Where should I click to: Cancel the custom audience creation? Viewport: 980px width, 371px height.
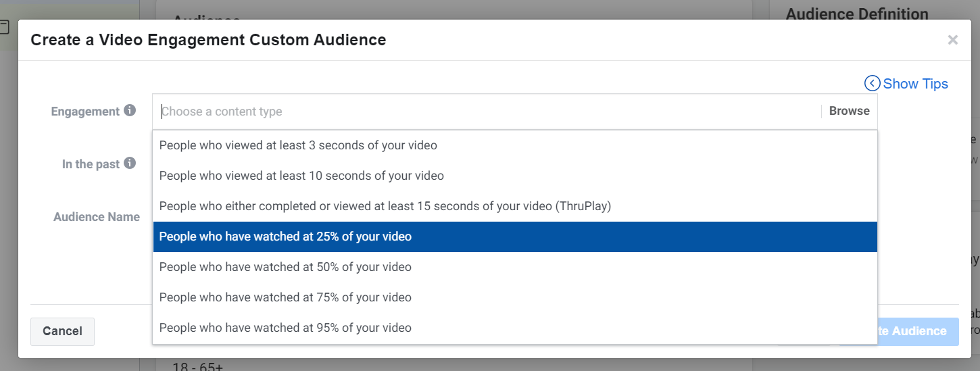[62, 331]
